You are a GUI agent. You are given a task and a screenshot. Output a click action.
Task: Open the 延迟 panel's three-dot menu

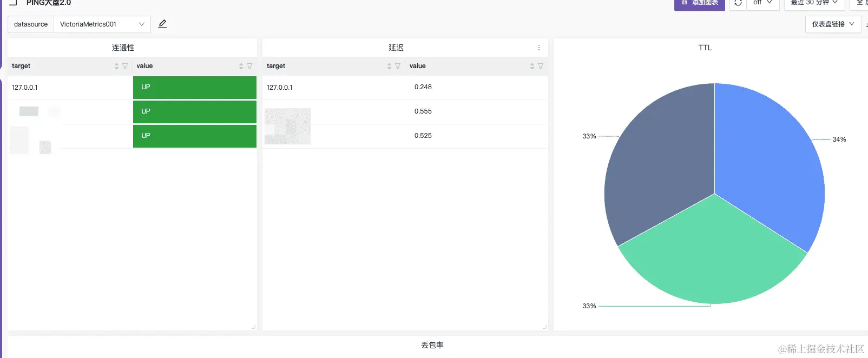(539, 48)
